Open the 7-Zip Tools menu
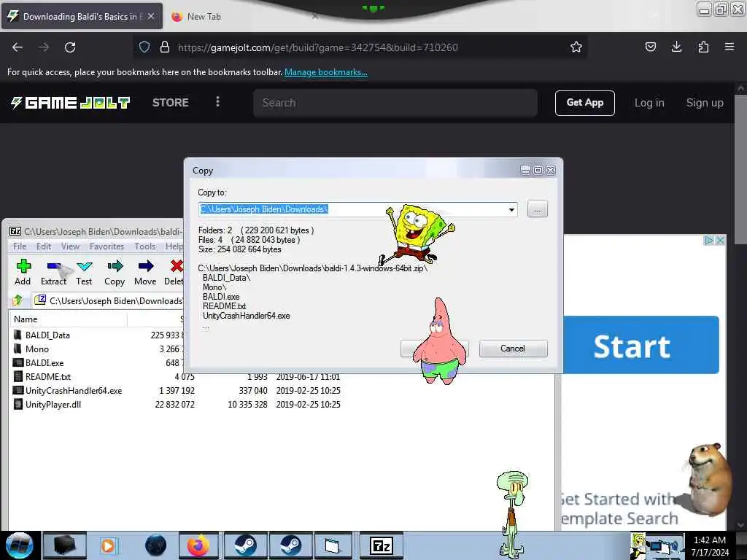Image resolution: width=747 pixels, height=560 pixels. 145,246
